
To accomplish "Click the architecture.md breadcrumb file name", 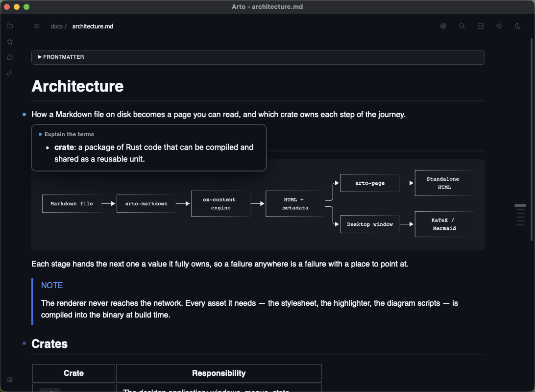I will [93, 26].
